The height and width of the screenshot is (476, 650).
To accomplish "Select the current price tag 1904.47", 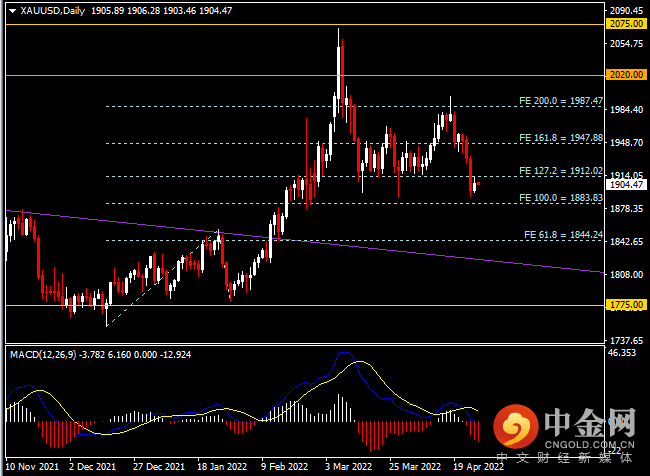I will tap(627, 185).
